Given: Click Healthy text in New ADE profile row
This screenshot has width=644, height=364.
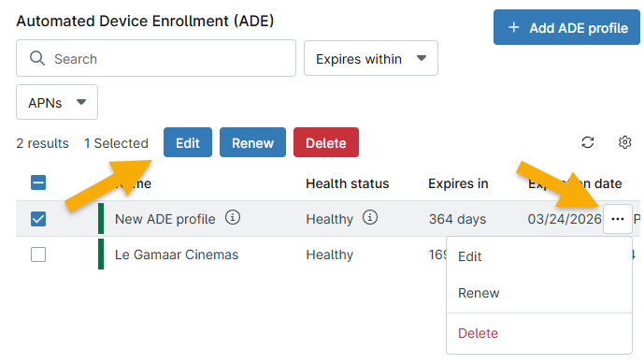Looking at the screenshot, I should tap(330, 219).
